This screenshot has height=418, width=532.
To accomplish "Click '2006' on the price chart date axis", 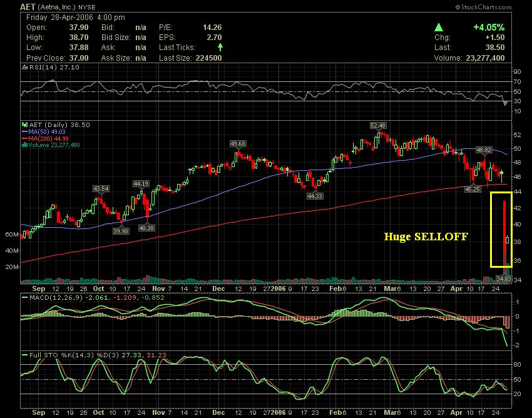I will click(x=279, y=288).
